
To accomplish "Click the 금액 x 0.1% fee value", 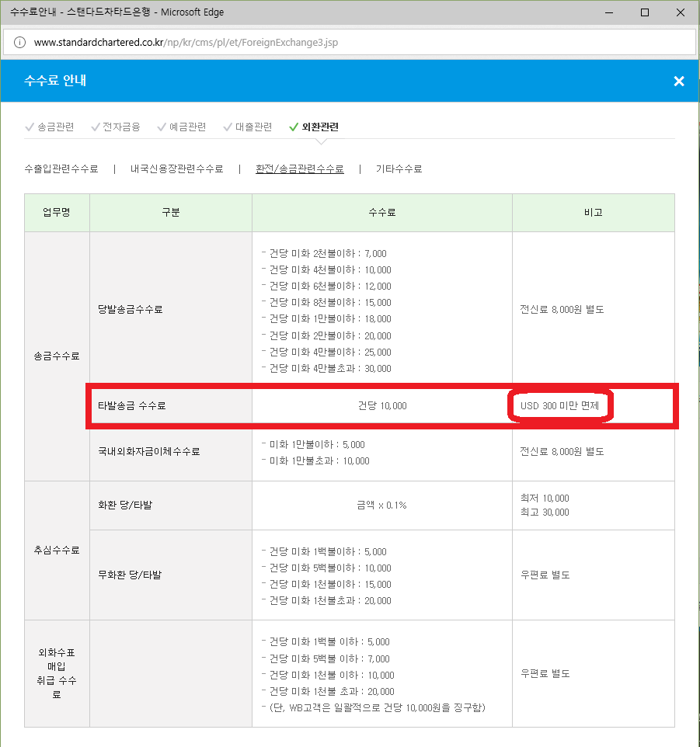I will (381, 505).
